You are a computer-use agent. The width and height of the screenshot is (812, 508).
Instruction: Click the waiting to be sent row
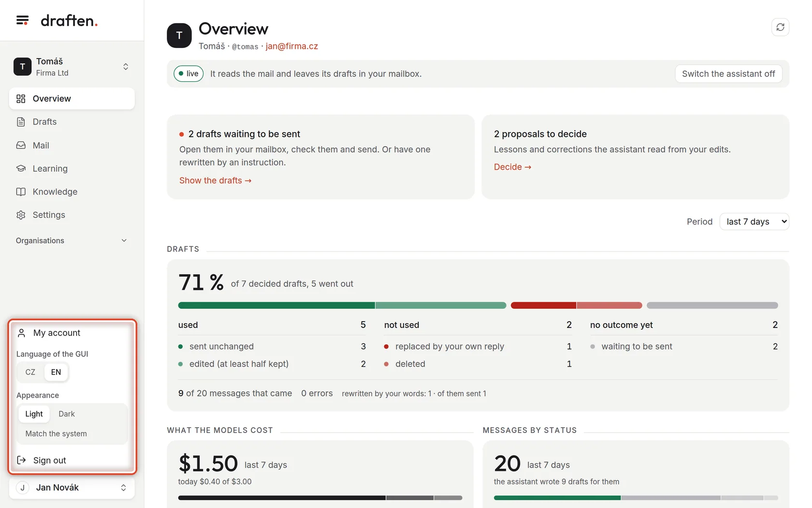coord(684,346)
